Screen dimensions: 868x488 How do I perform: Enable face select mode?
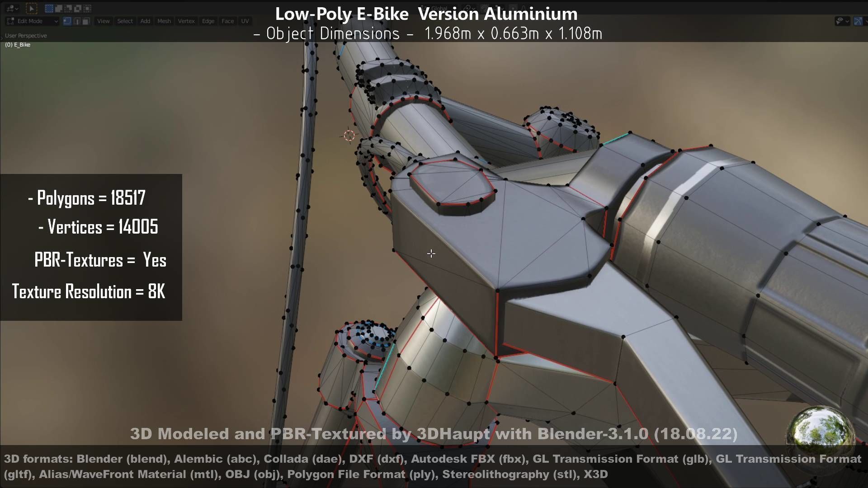click(86, 21)
